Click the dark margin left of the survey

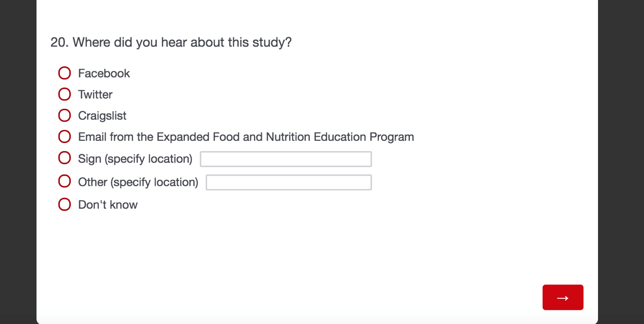pyautogui.click(x=18, y=162)
